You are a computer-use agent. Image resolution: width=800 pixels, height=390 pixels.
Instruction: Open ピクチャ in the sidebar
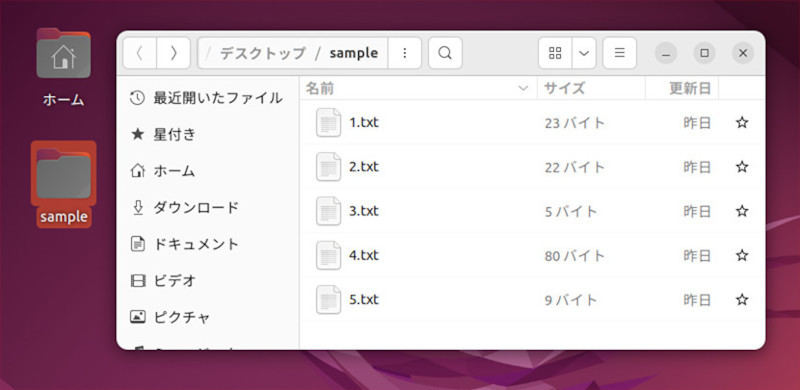click(207, 317)
